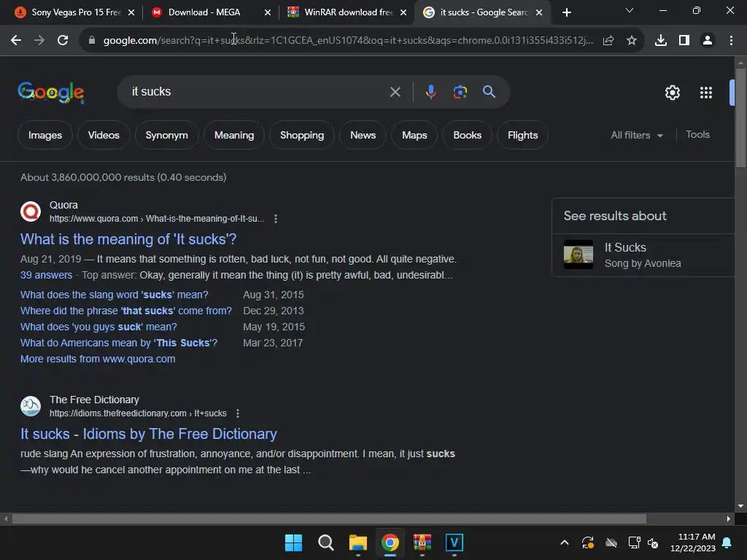Open the 39 answers link
The width and height of the screenshot is (747, 560).
coord(46,275)
